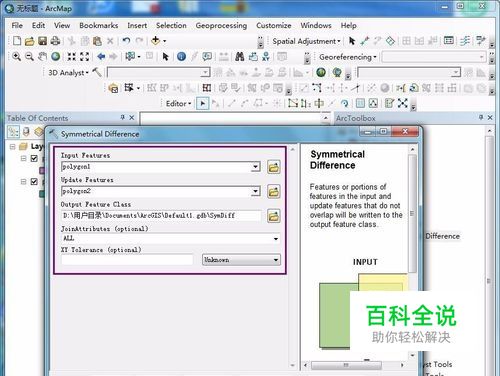Open the Help menu

[349, 25]
